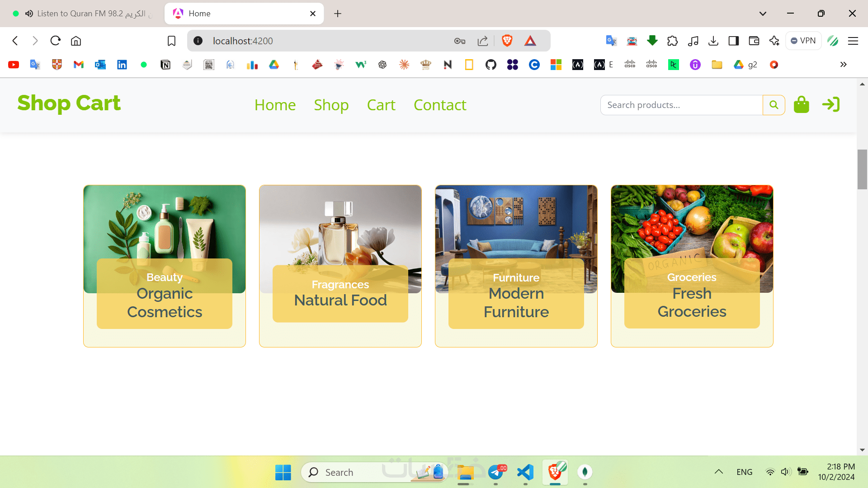Click the login arrow icon
The height and width of the screenshot is (488, 868).
point(831,105)
